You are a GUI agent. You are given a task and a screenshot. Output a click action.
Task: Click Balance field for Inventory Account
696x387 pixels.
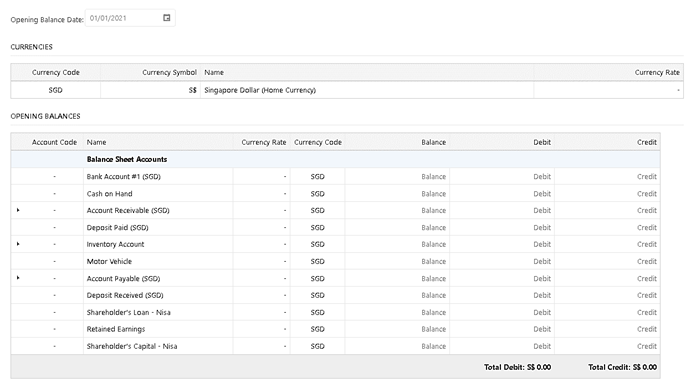[397, 244]
